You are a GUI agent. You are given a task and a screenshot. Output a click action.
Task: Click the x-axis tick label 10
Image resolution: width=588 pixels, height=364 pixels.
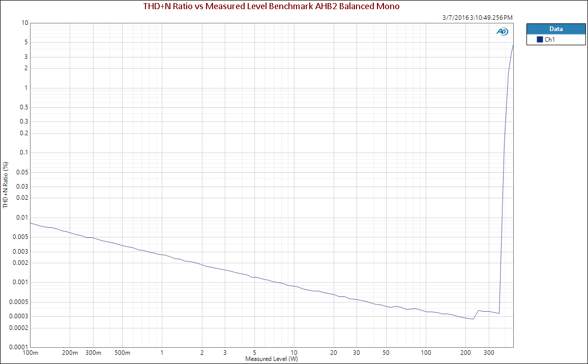294,353
